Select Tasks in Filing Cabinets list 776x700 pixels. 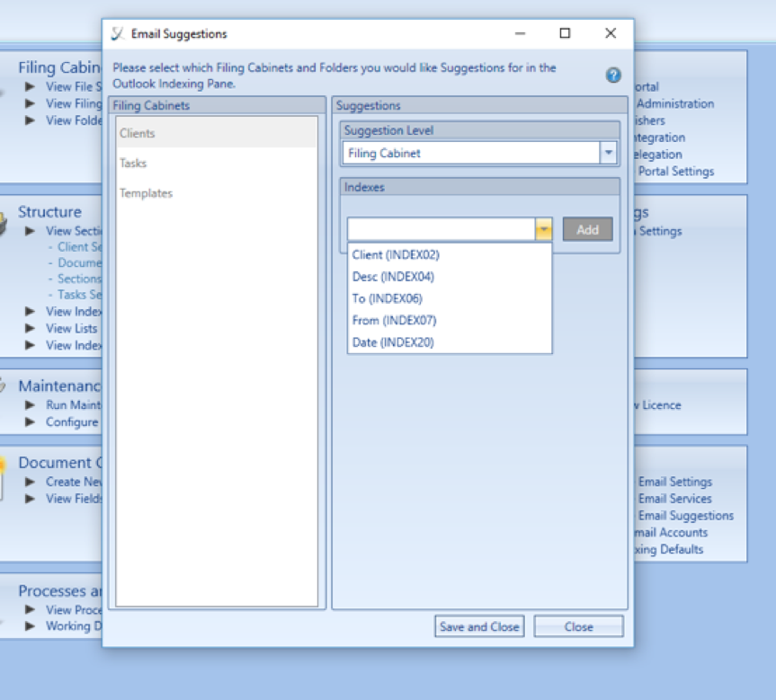tap(217, 163)
